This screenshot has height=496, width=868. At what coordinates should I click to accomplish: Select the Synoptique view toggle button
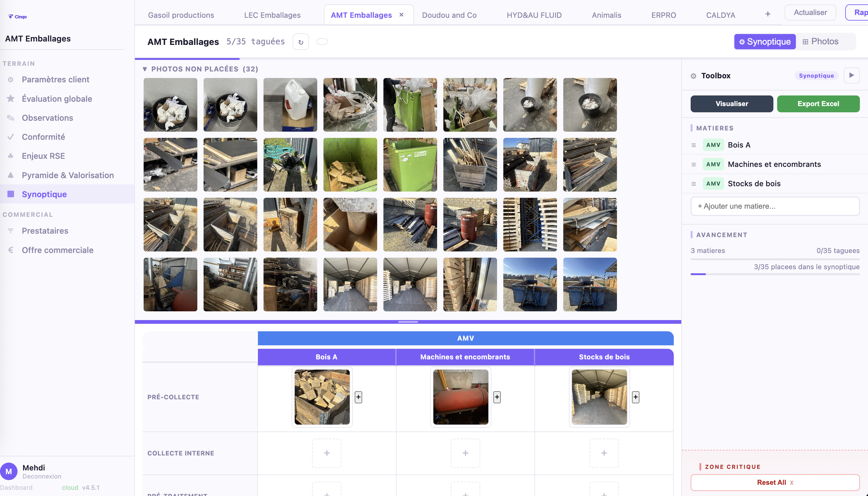764,41
